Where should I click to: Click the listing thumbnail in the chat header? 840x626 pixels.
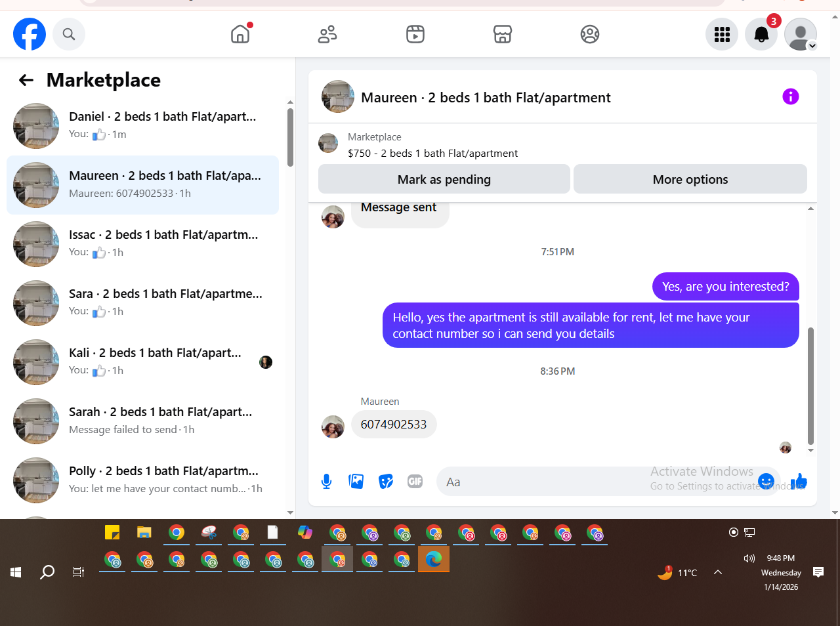tap(338, 97)
